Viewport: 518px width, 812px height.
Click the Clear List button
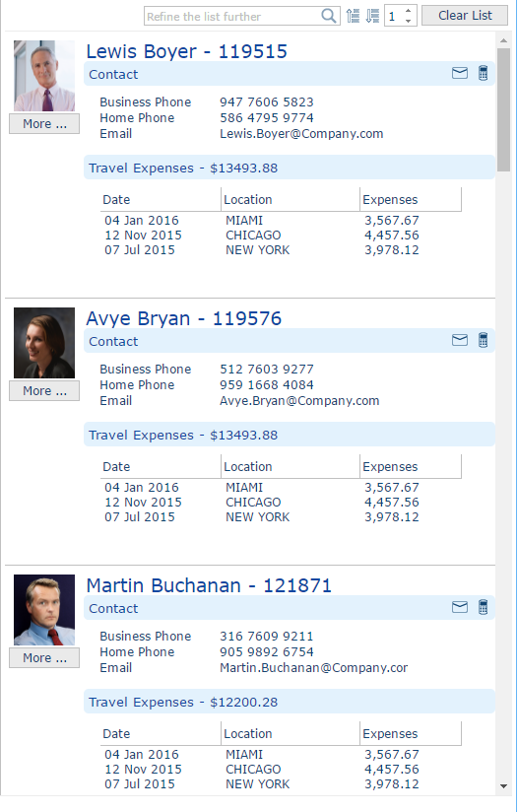[x=465, y=16]
